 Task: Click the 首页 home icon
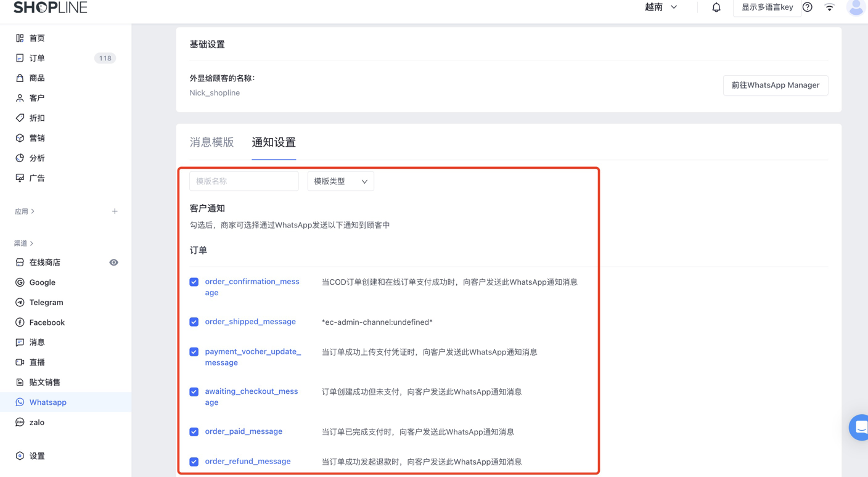pos(20,38)
